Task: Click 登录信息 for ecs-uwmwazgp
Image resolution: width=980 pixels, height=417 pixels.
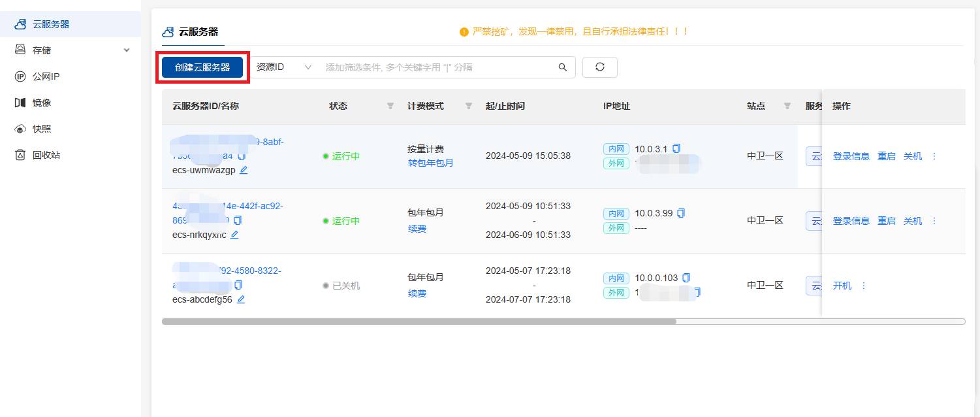Action: tap(851, 157)
